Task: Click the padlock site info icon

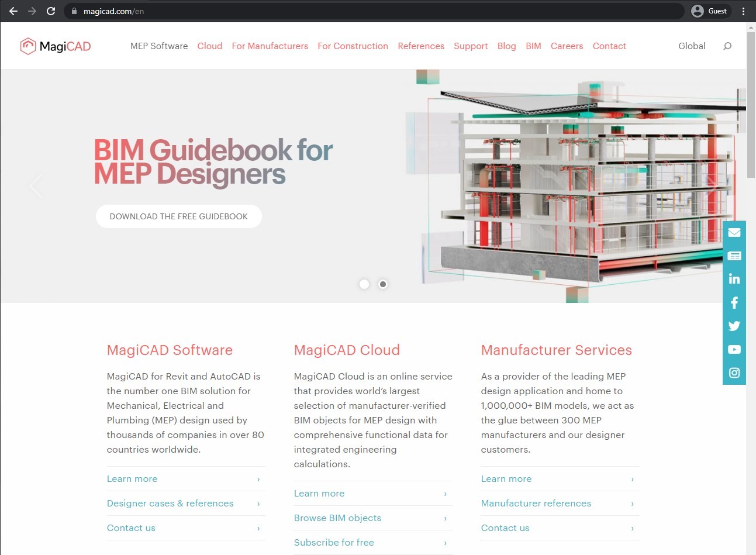Action: point(74,11)
